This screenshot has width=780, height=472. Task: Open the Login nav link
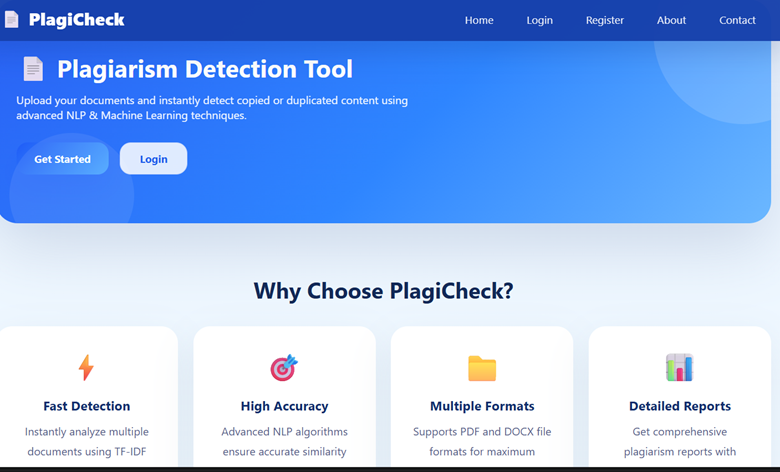(540, 20)
